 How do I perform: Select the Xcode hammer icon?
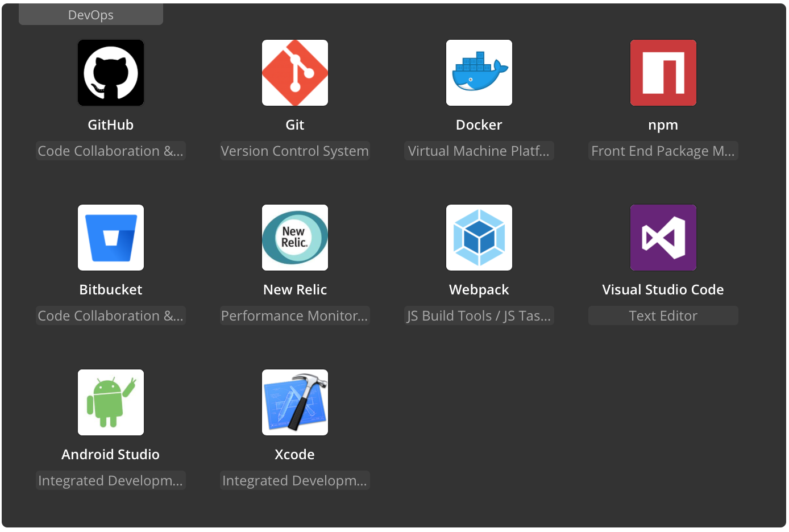(x=295, y=402)
